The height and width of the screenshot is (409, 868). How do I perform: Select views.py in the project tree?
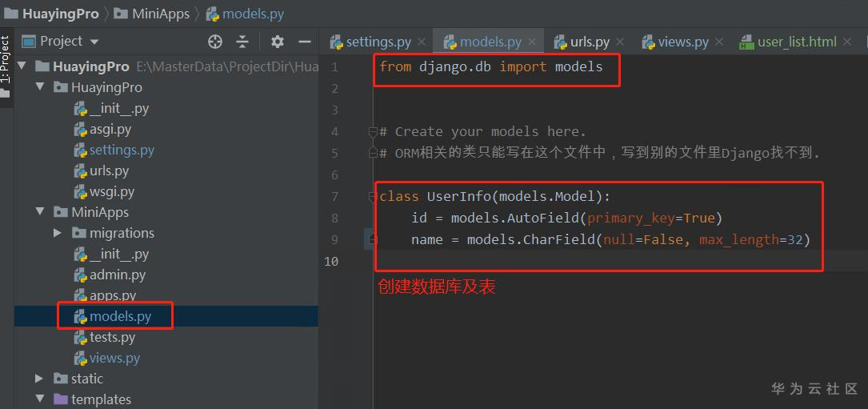click(x=114, y=358)
